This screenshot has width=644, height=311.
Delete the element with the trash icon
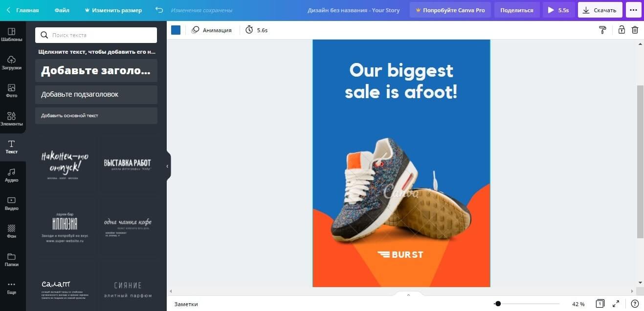635,30
